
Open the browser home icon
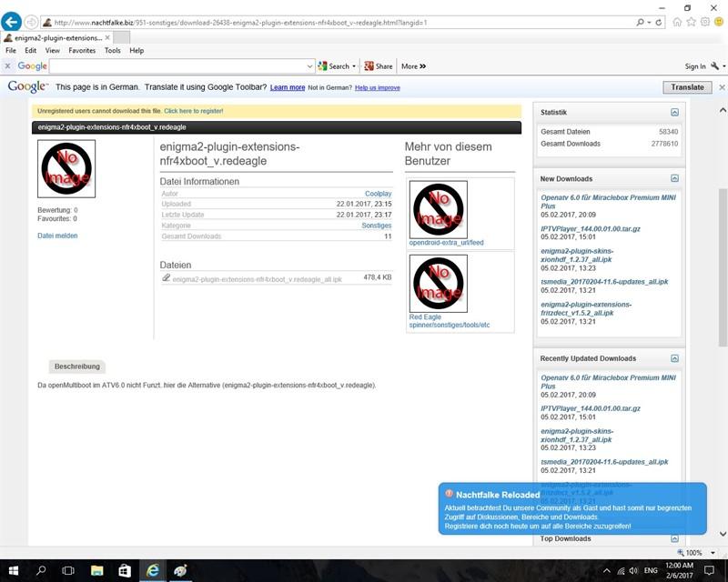tap(677, 22)
